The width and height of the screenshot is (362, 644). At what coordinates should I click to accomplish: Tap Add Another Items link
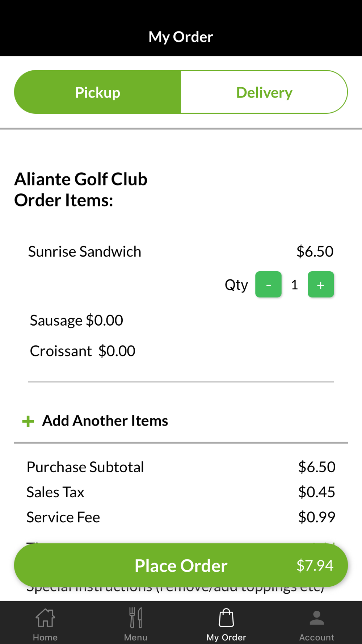(x=105, y=421)
